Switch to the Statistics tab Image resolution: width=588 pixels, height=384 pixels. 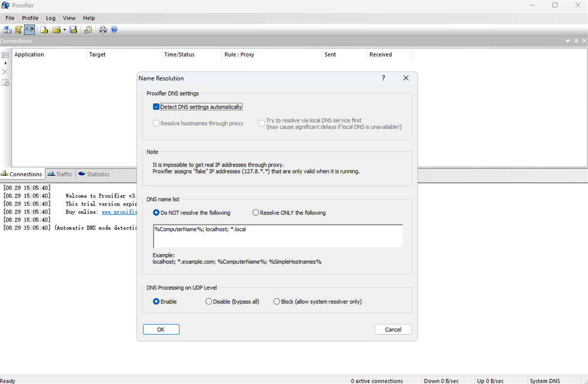(x=94, y=174)
